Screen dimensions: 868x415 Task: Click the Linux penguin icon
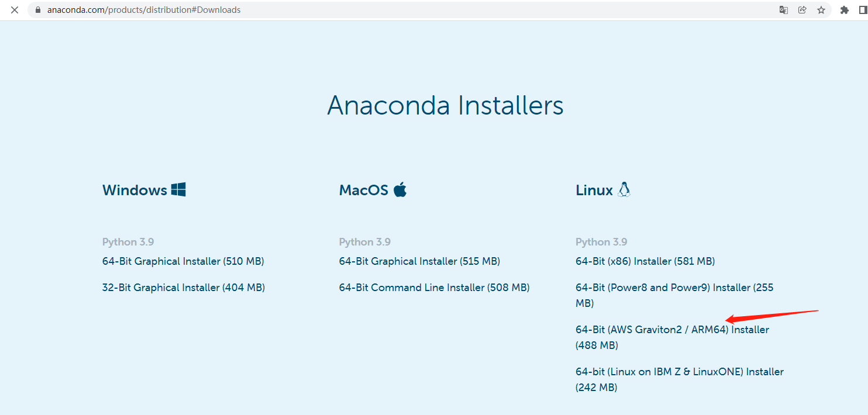click(x=624, y=189)
